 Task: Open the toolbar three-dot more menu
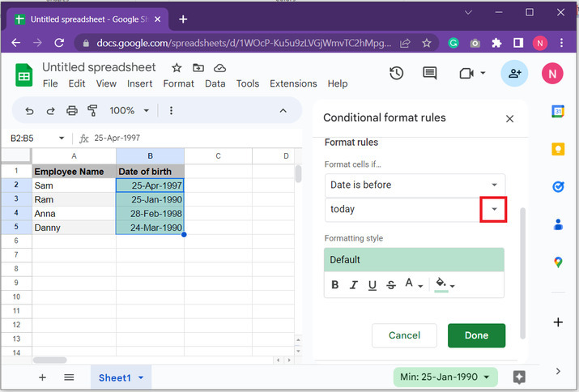tap(171, 110)
